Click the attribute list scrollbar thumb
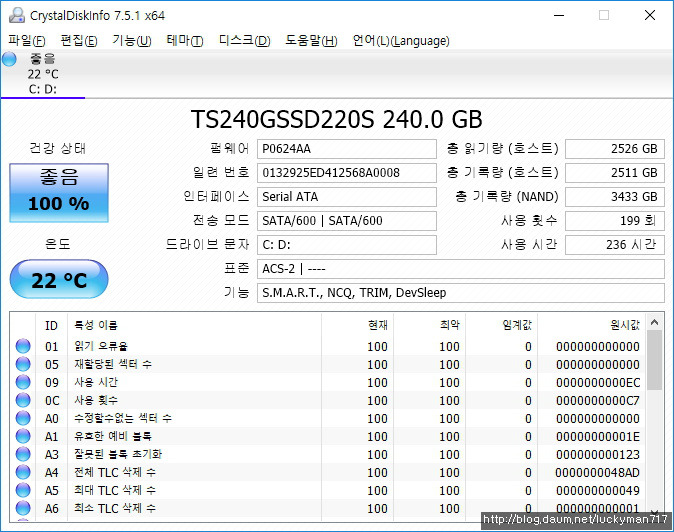 (655, 360)
